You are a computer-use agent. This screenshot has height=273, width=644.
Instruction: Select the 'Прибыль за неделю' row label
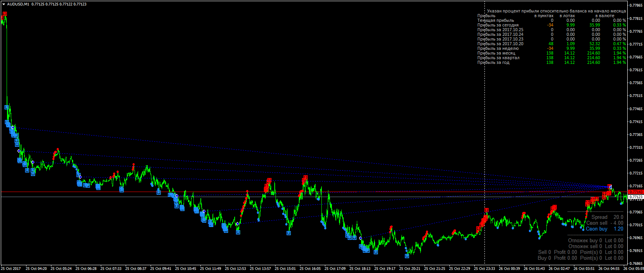pos(498,48)
